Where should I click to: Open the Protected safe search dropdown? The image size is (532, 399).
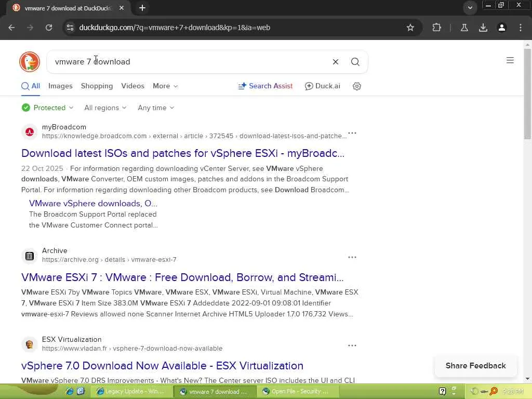[47, 108]
